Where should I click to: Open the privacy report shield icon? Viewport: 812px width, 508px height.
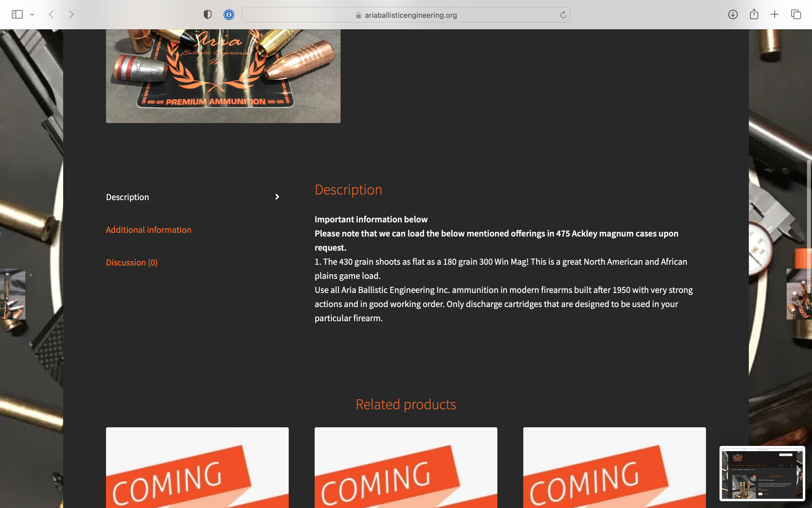point(208,14)
